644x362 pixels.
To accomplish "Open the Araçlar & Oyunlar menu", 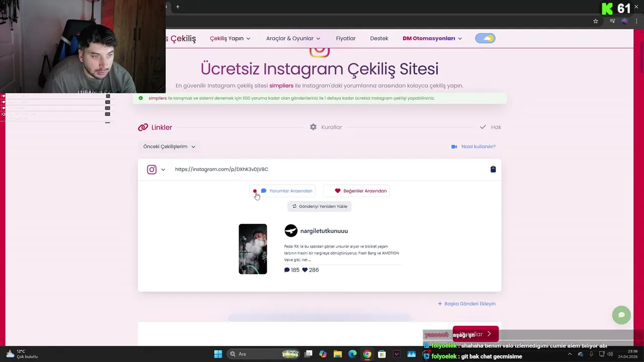I will 293,38.
